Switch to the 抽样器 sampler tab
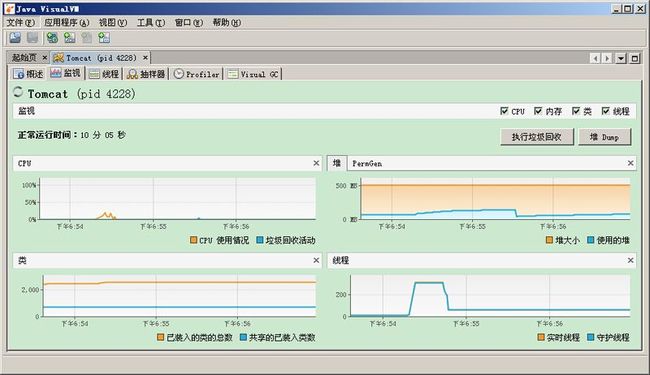 coord(146,74)
